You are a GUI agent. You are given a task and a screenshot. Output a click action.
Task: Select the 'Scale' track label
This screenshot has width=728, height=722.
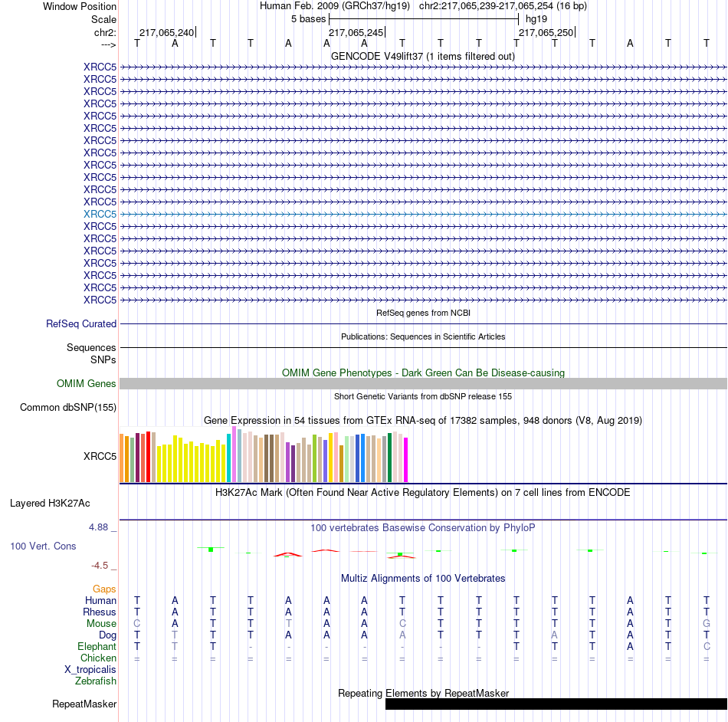point(103,19)
